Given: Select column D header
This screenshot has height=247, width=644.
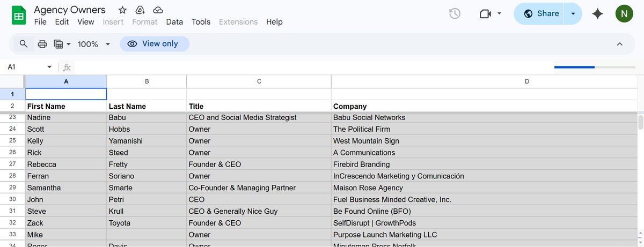Looking at the screenshot, I should click(x=484, y=81).
